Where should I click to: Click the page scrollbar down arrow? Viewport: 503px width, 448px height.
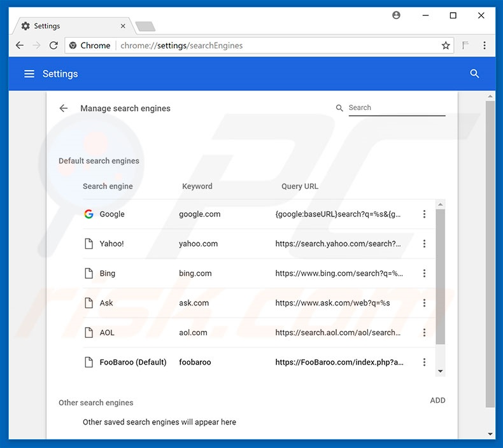tap(490, 434)
